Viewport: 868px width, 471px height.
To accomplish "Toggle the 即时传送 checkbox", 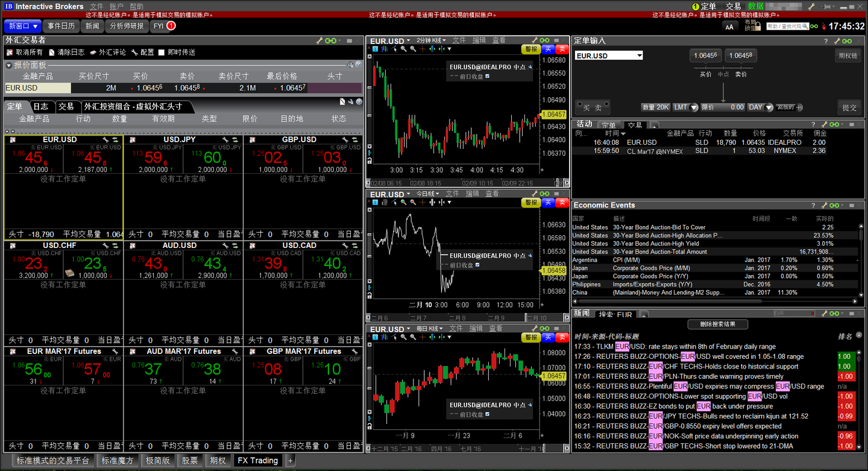I will coord(161,52).
